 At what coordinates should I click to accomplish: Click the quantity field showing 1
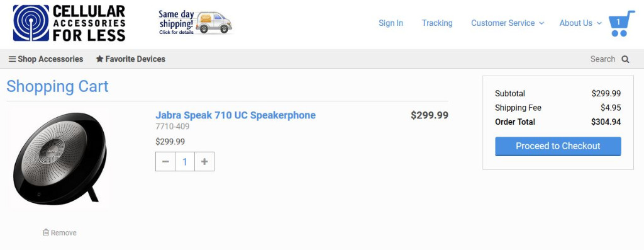(185, 162)
